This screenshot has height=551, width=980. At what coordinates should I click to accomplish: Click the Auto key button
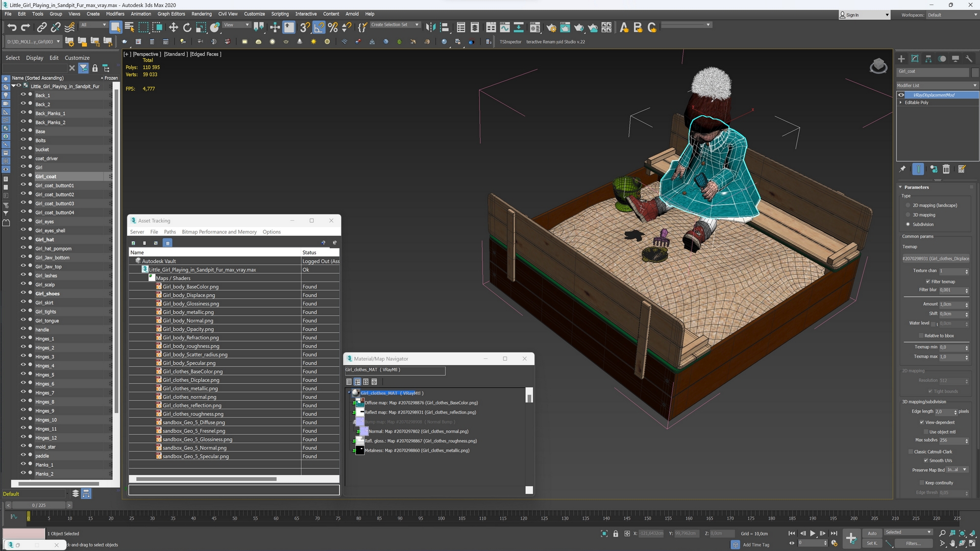tap(872, 533)
